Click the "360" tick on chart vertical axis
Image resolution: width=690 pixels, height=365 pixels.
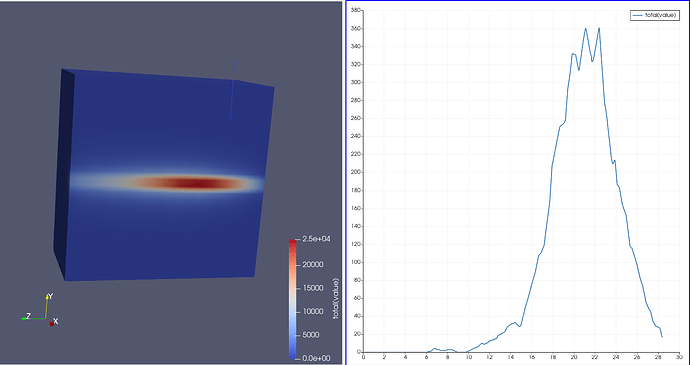(x=356, y=28)
